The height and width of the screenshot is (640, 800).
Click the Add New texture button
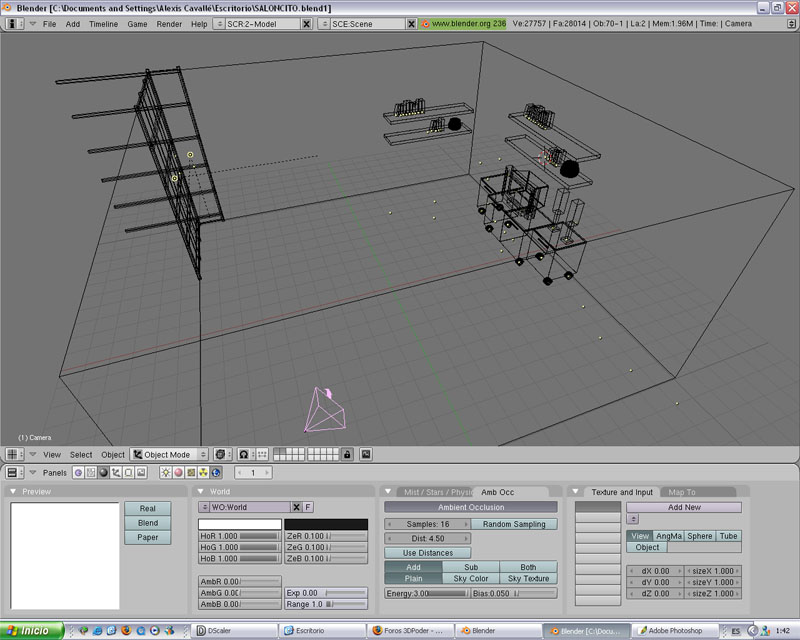coord(684,507)
